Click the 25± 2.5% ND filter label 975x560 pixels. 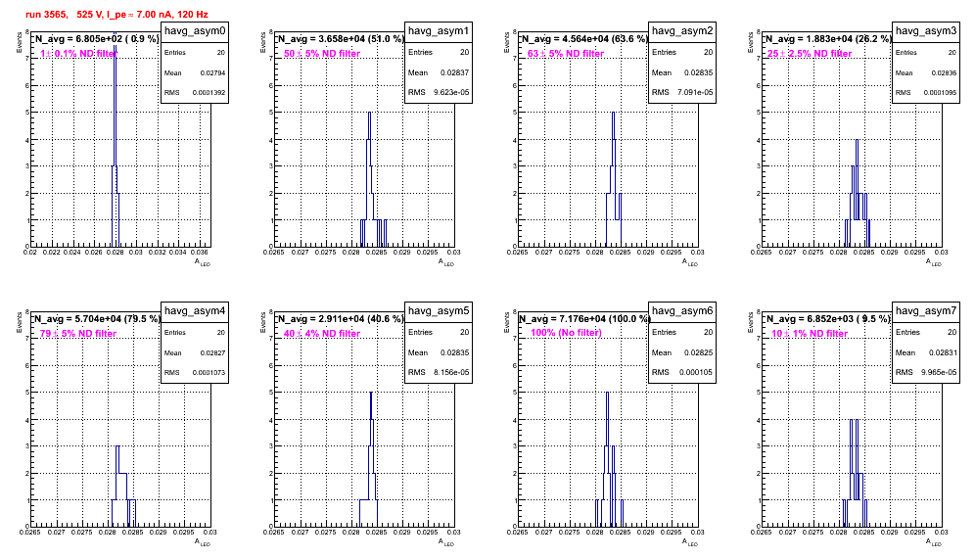810,54
